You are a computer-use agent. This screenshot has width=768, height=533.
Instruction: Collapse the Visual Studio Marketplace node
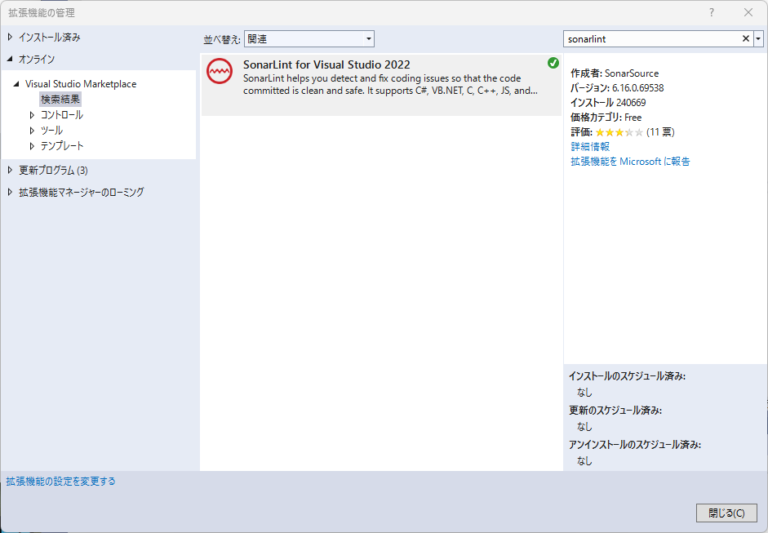click(x=16, y=84)
